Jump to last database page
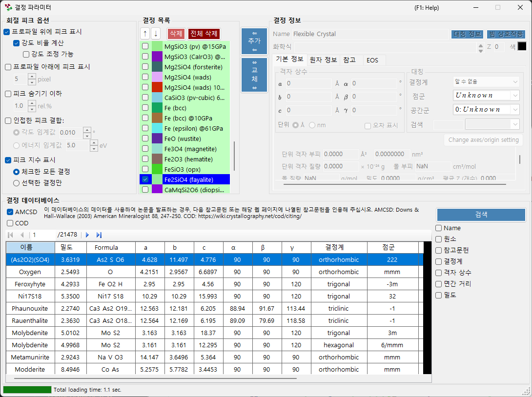The height and width of the screenshot is (397, 532). click(x=99, y=235)
